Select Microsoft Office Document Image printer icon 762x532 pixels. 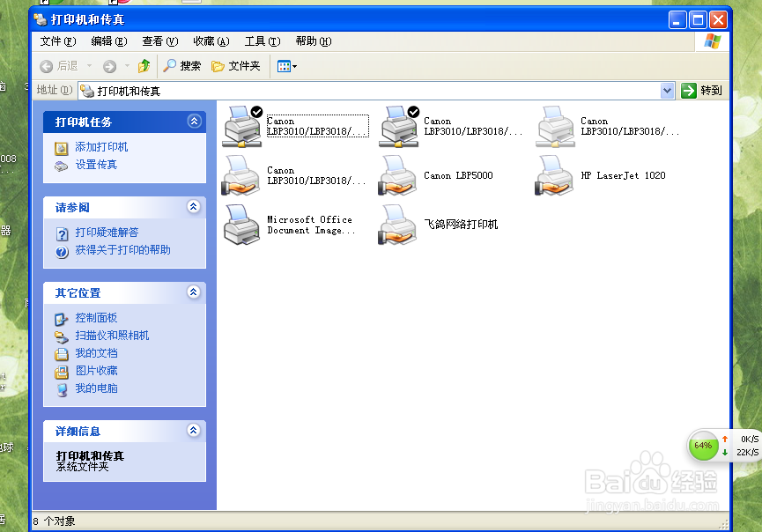[x=241, y=225]
